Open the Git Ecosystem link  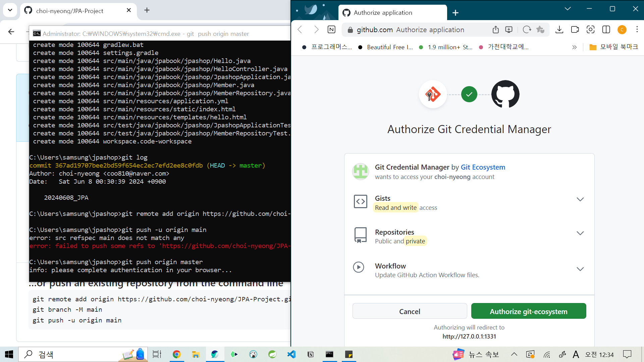pyautogui.click(x=483, y=167)
